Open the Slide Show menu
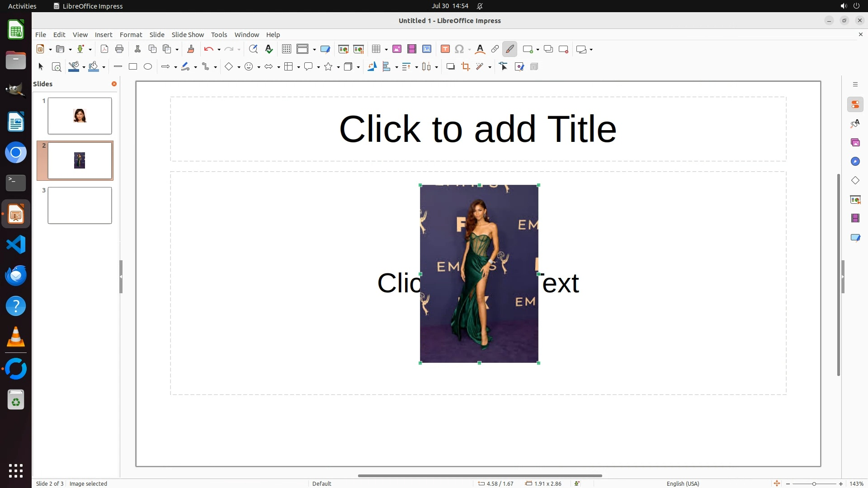 pos(188,35)
